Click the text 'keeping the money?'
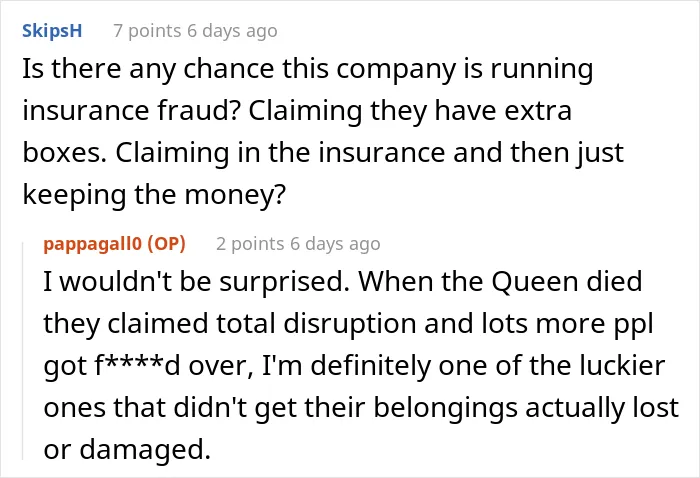The height and width of the screenshot is (478, 700). [x=154, y=195]
